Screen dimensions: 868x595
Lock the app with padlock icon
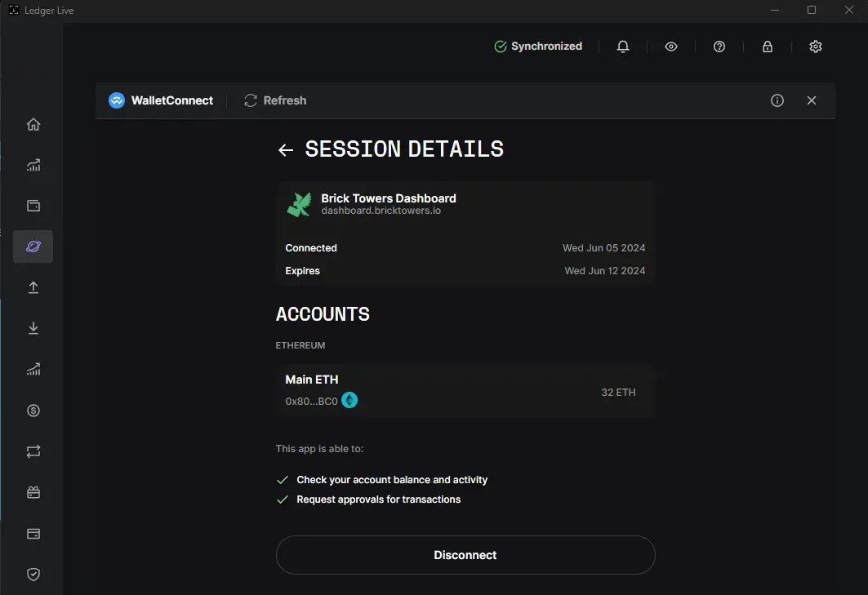(768, 47)
